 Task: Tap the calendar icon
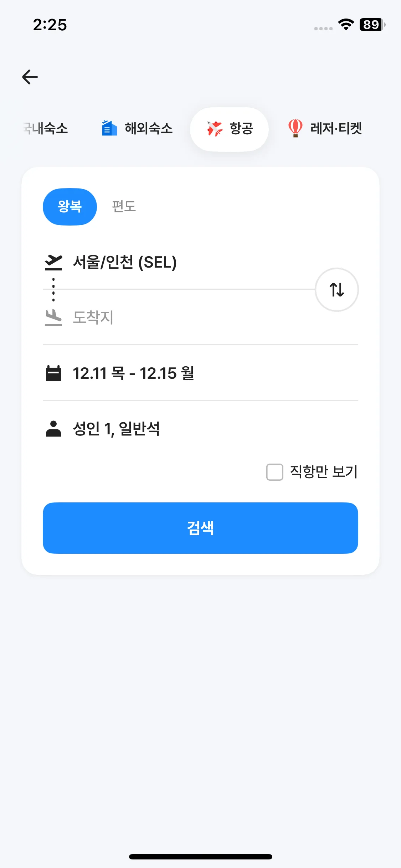(x=53, y=373)
